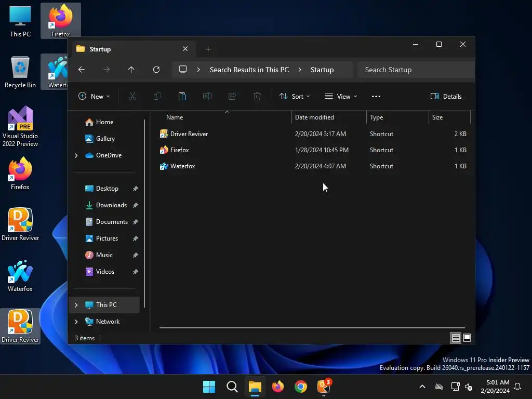Screen dimensions: 532x399
Task: Click the pin icon beside Downloads
Action: click(x=136, y=205)
